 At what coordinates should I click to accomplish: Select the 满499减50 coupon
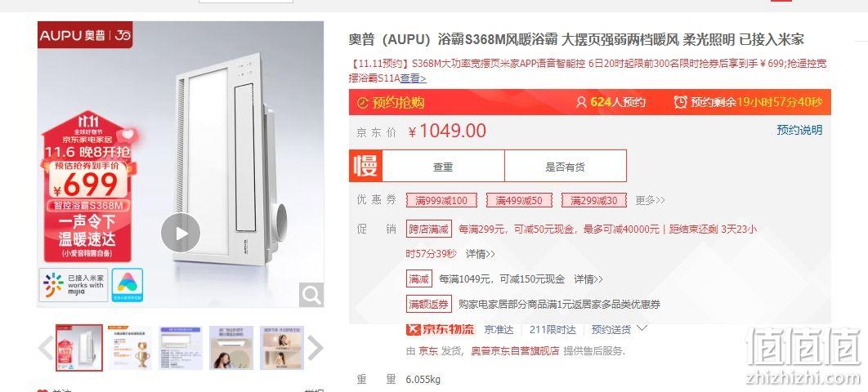(519, 200)
